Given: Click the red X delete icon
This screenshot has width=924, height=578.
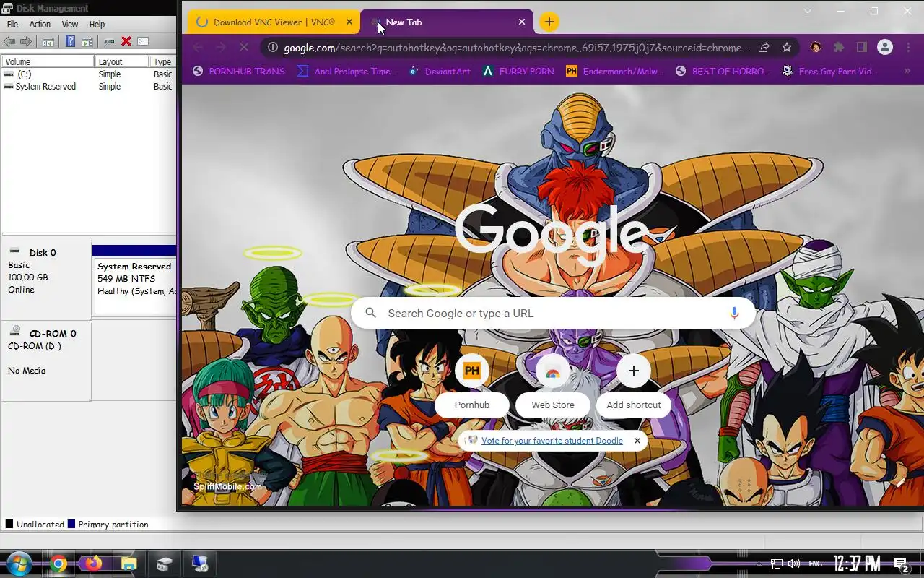Looking at the screenshot, I should (126, 42).
